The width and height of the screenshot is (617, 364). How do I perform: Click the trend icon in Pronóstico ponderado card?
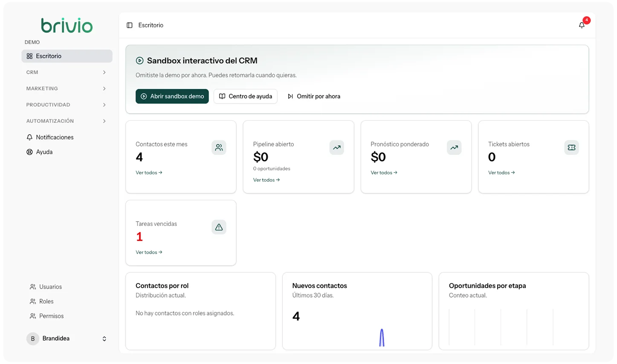pyautogui.click(x=454, y=147)
